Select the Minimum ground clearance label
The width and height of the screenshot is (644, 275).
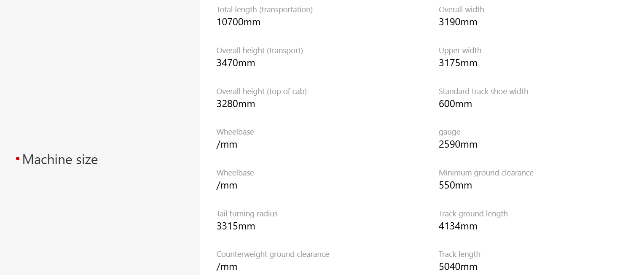(486, 173)
